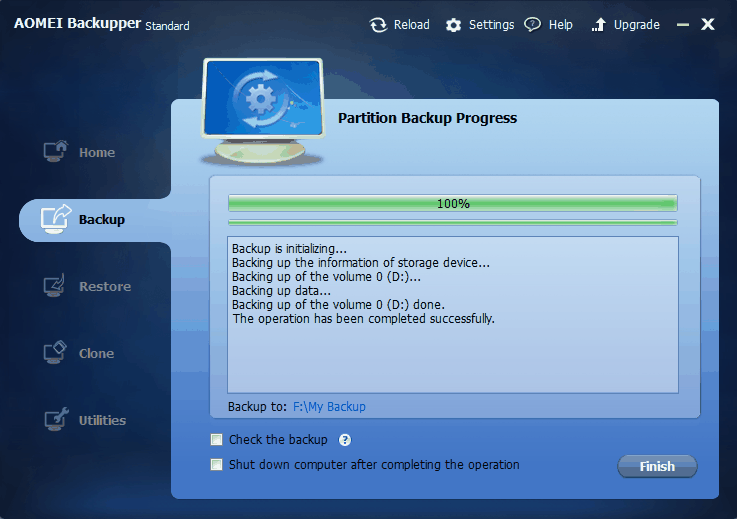Click 'The operation has been completed successfully.' line
Screen dimensions: 737x519
[364, 319]
